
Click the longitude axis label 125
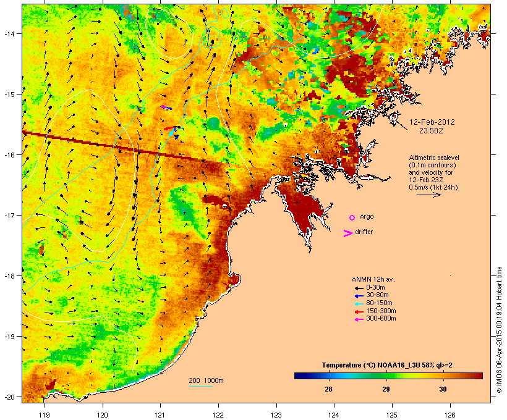pyautogui.click(x=392, y=415)
